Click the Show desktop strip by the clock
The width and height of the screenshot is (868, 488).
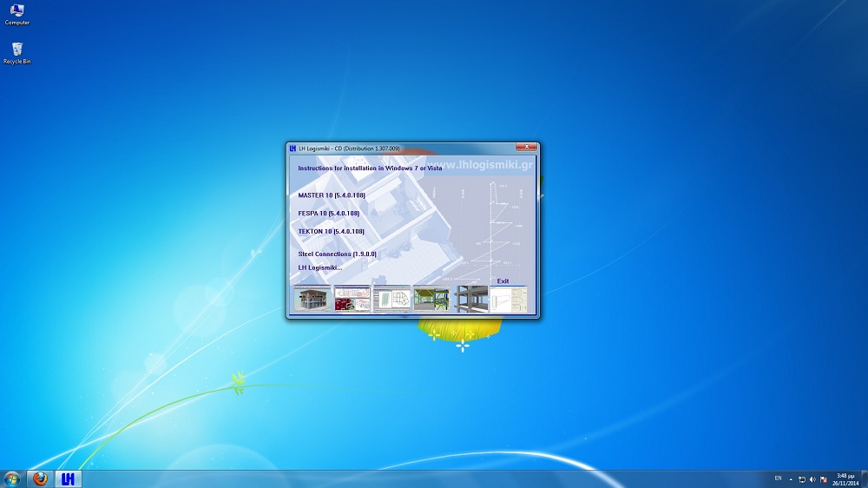click(865, 479)
